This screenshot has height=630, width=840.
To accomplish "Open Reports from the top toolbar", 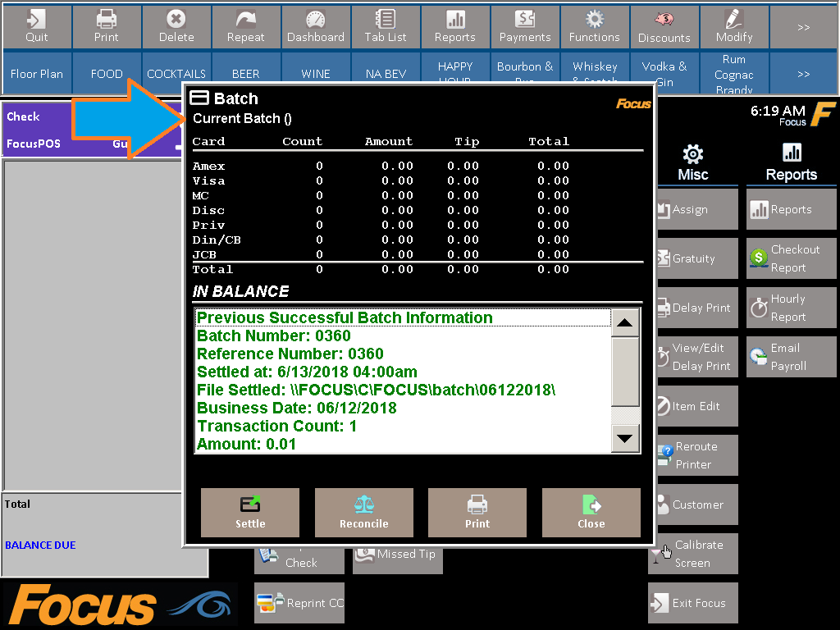I will click(455, 27).
